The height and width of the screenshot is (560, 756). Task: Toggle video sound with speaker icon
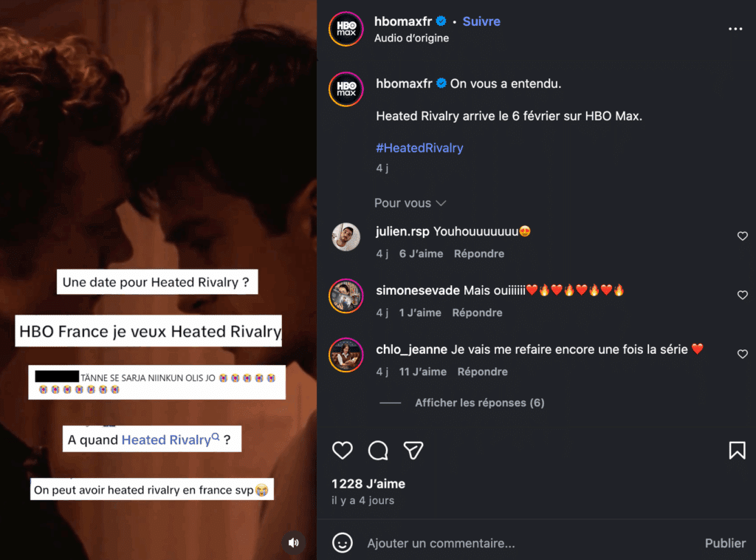coord(294,543)
